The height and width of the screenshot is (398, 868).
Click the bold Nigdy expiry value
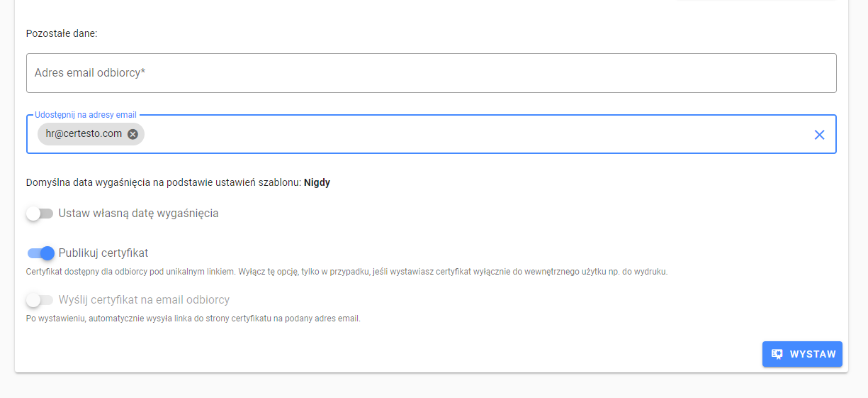(x=317, y=182)
